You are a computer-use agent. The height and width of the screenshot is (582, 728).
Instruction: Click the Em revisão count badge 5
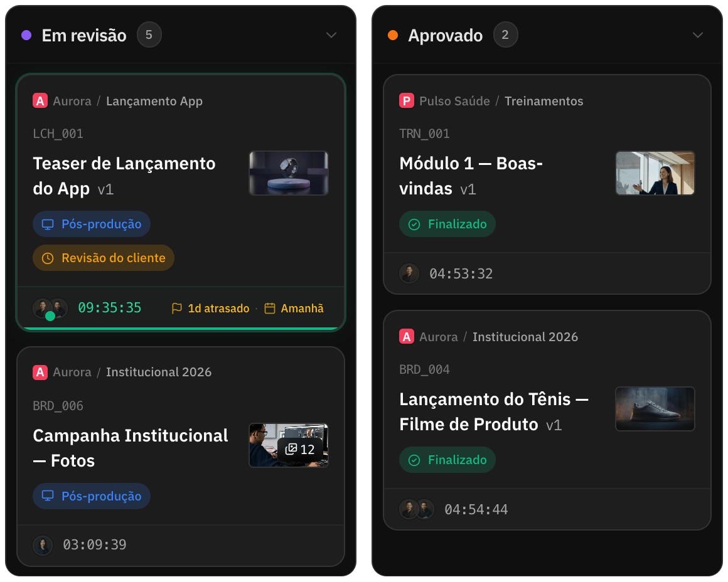click(x=149, y=35)
